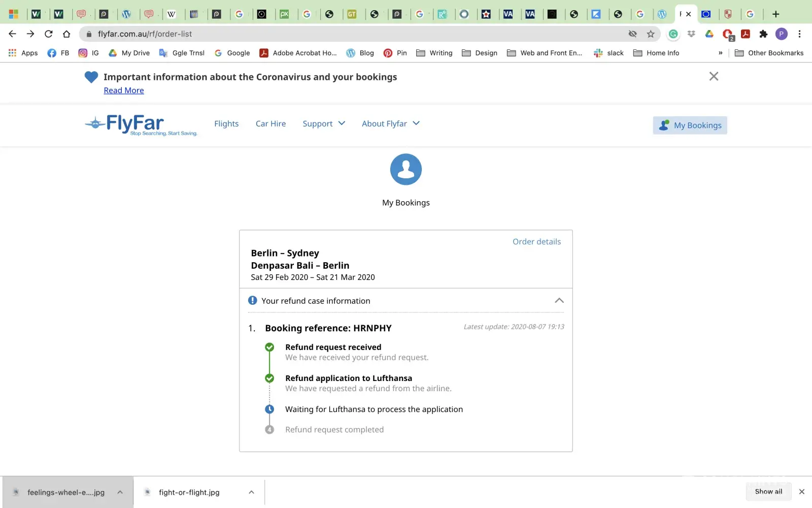812x508 pixels.
Task: Open the Google Drive extension icon
Action: [x=709, y=34]
